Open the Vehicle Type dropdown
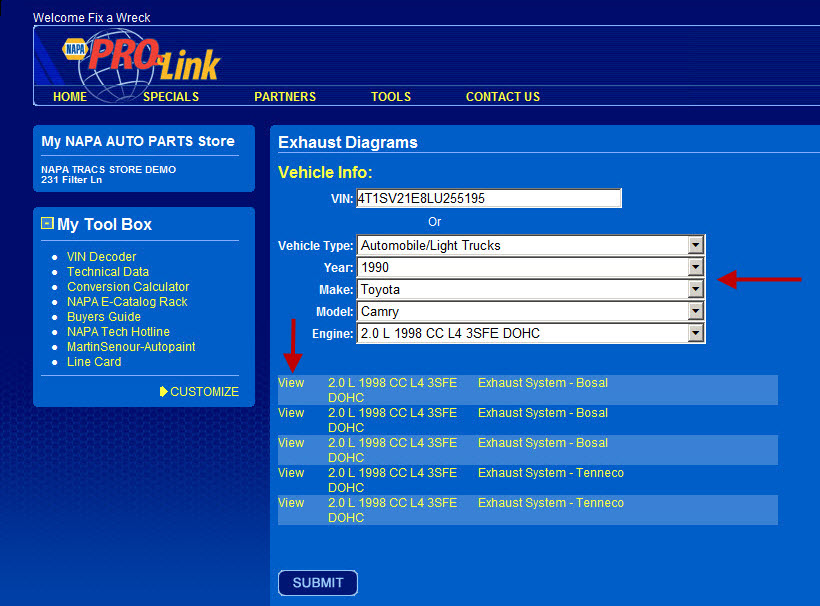 coord(695,245)
